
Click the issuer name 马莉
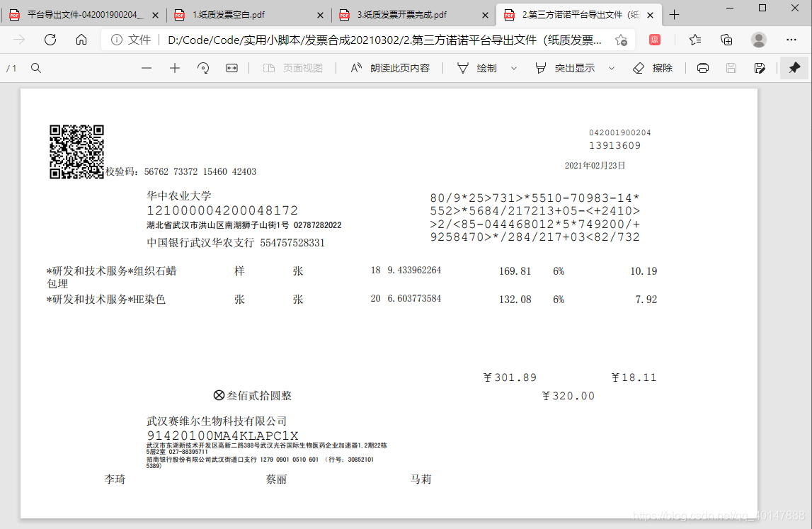421,479
